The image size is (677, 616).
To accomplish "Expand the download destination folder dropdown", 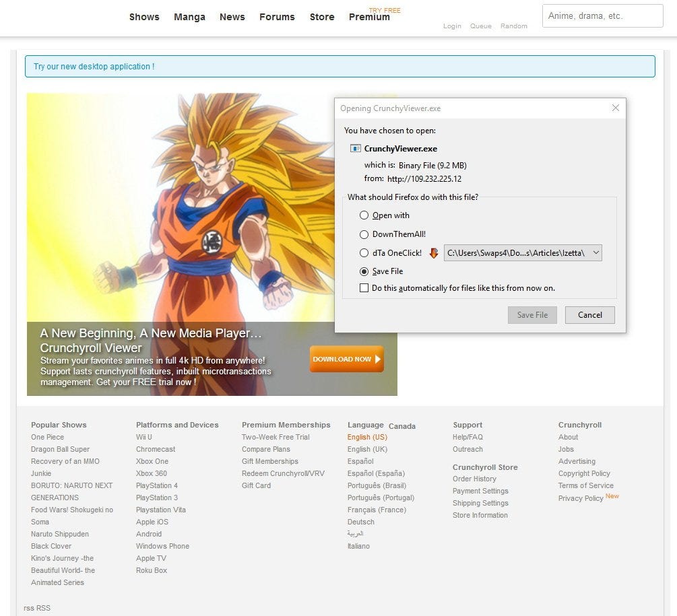I will point(595,252).
